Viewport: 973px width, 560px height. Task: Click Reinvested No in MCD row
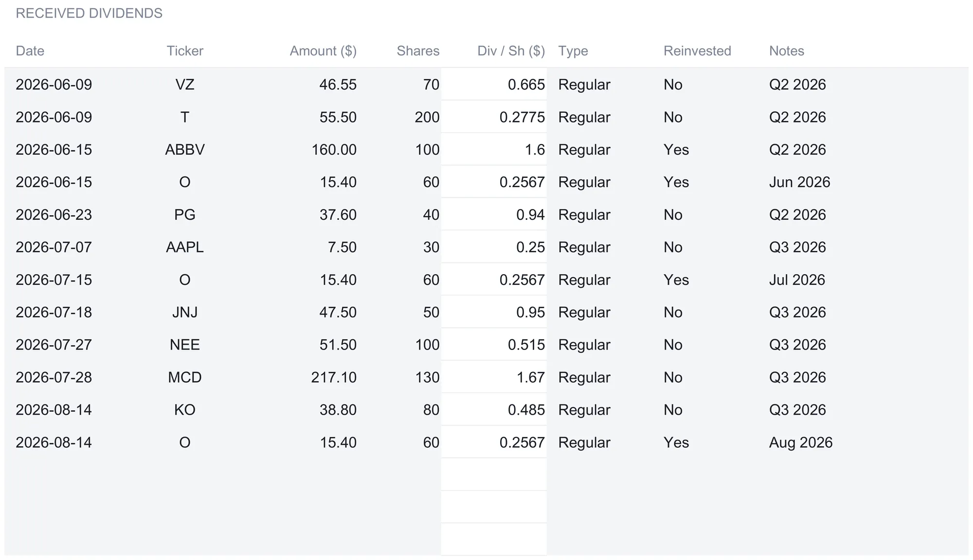coord(673,378)
